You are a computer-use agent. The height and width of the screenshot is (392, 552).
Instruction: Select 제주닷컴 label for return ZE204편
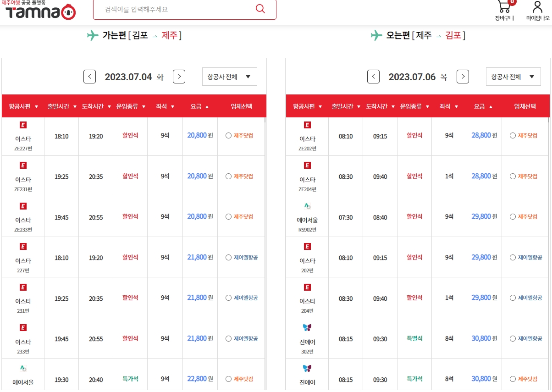(528, 177)
